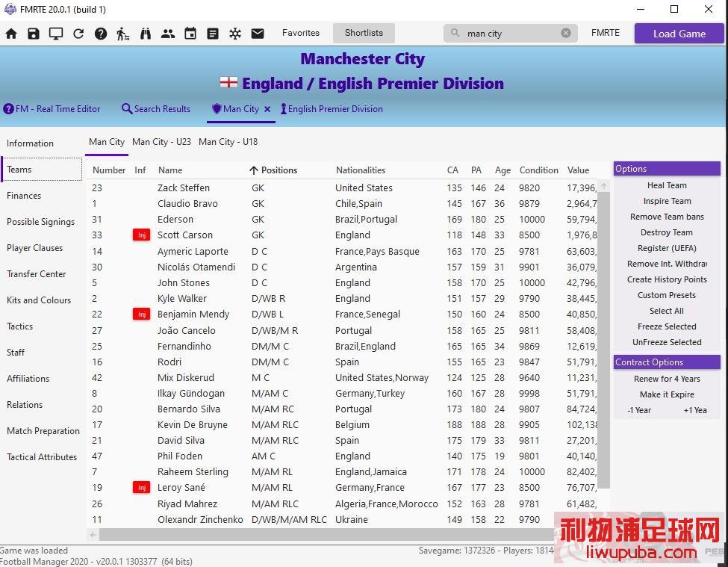Click the FMRTE toolbar button
This screenshot has width=728, height=567.
(x=606, y=33)
